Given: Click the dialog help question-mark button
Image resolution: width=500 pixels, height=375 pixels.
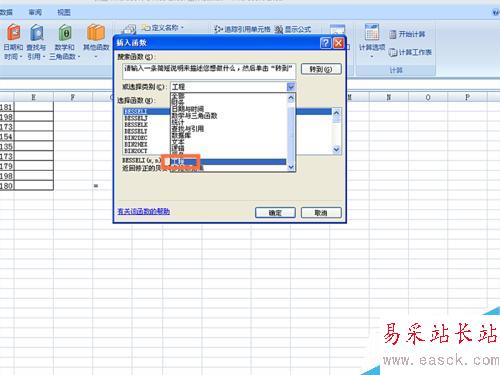Looking at the screenshot, I should (x=325, y=43).
